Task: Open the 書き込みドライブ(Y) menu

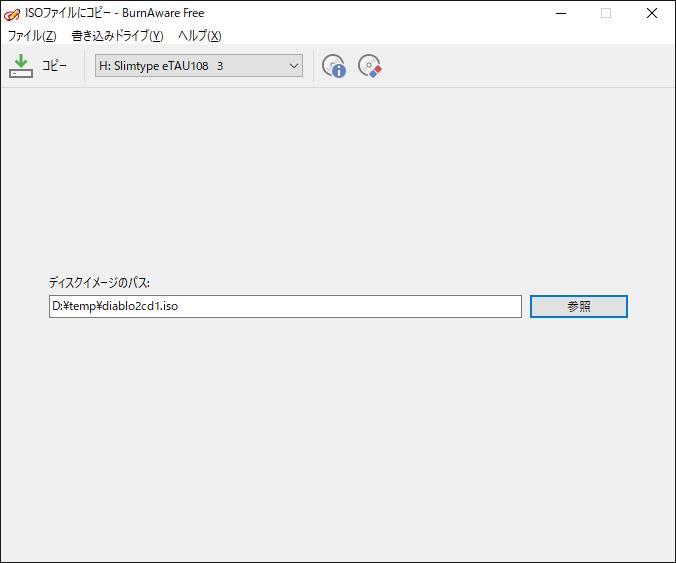Action: 118,36
